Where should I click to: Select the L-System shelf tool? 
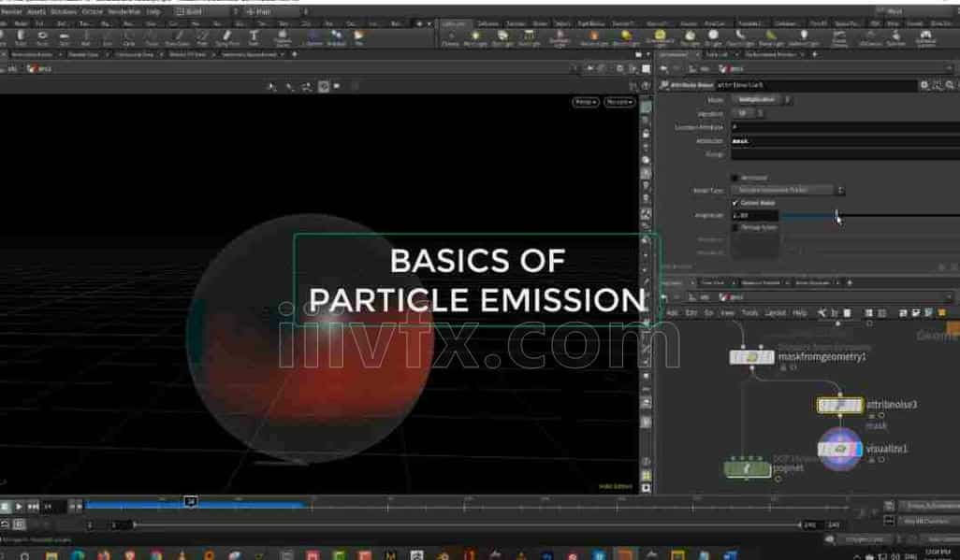[x=313, y=38]
